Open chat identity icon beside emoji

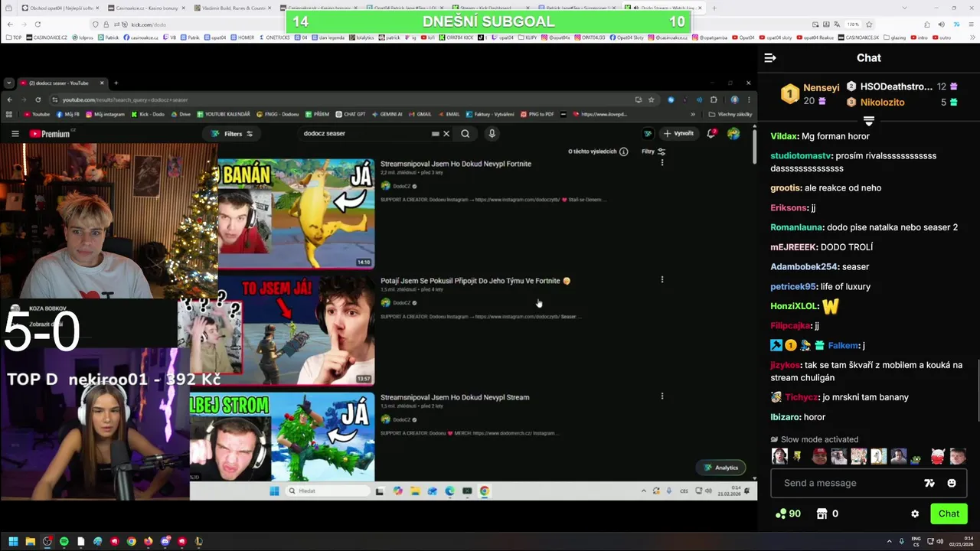click(x=929, y=483)
